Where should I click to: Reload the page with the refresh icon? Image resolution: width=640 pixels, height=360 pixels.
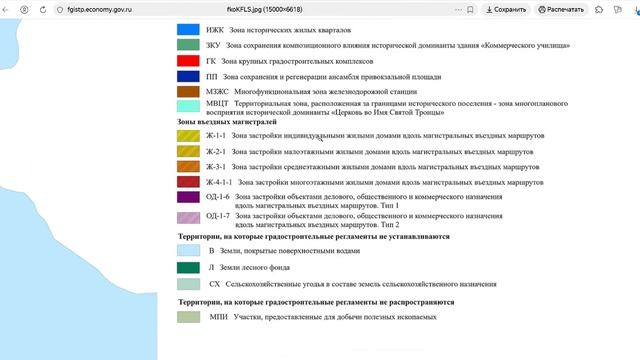[43, 9]
